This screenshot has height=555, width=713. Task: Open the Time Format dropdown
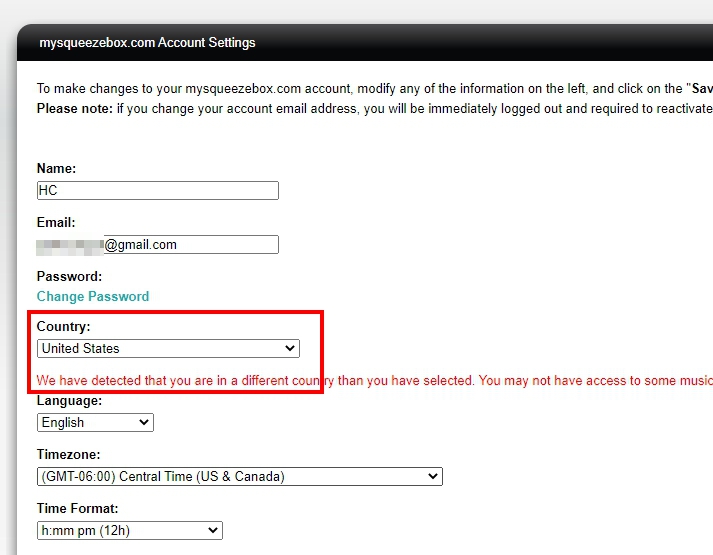pos(130,530)
